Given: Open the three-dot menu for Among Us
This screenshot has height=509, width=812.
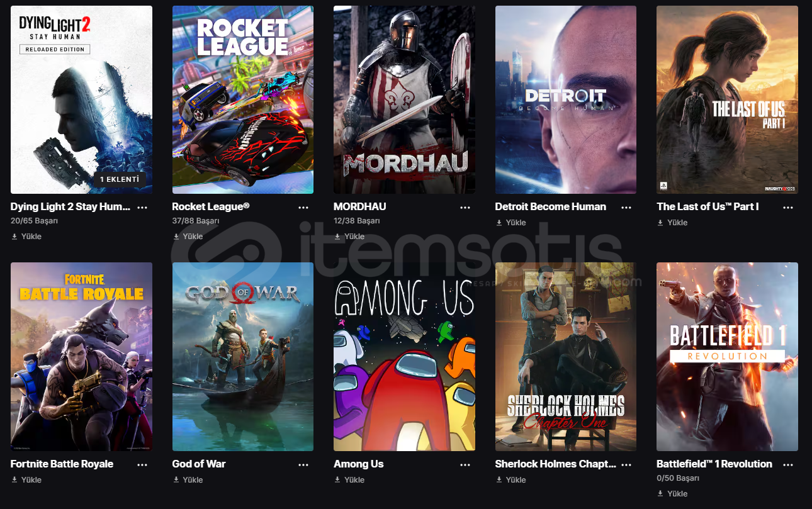Looking at the screenshot, I should pos(465,464).
